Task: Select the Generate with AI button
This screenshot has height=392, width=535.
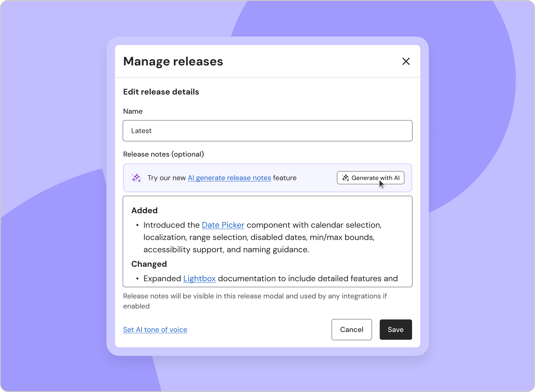Action: [370, 178]
